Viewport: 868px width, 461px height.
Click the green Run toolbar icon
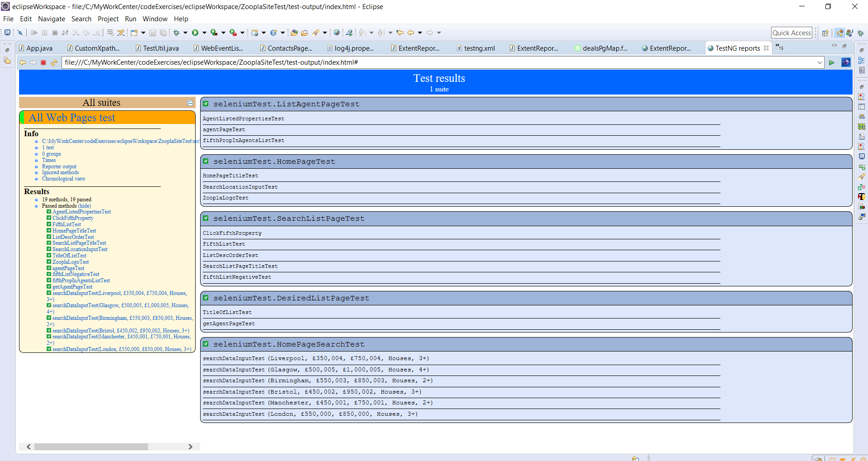tap(195, 32)
